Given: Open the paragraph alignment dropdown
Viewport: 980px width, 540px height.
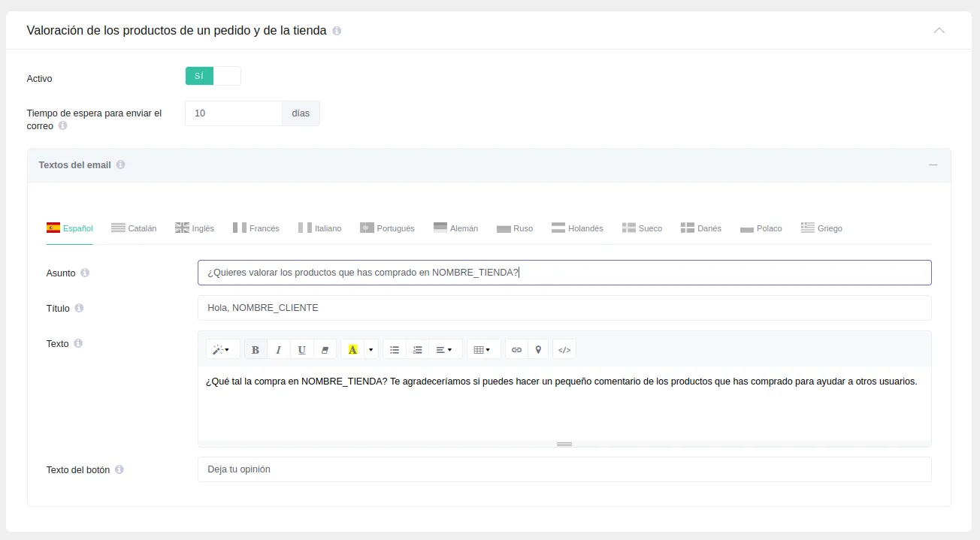Looking at the screenshot, I should point(445,349).
